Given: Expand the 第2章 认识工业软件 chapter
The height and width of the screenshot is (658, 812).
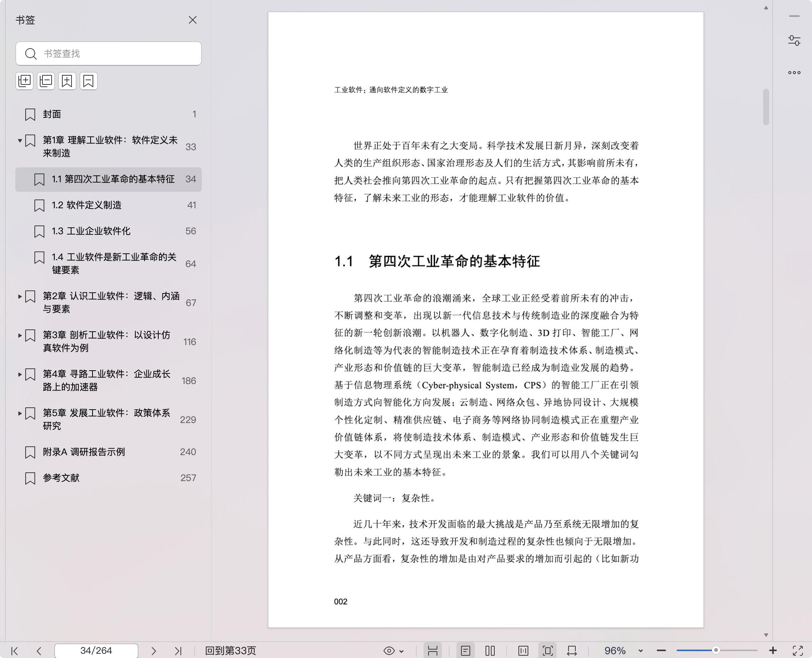Looking at the screenshot, I should point(20,297).
